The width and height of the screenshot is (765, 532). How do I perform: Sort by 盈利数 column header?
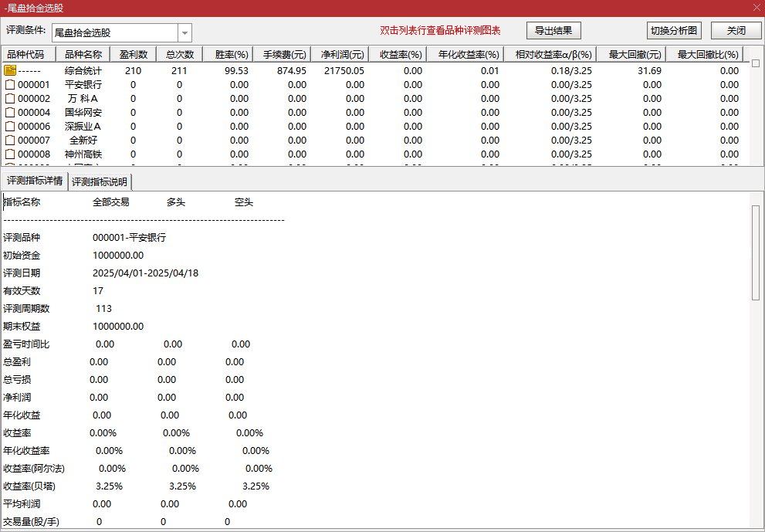point(134,54)
